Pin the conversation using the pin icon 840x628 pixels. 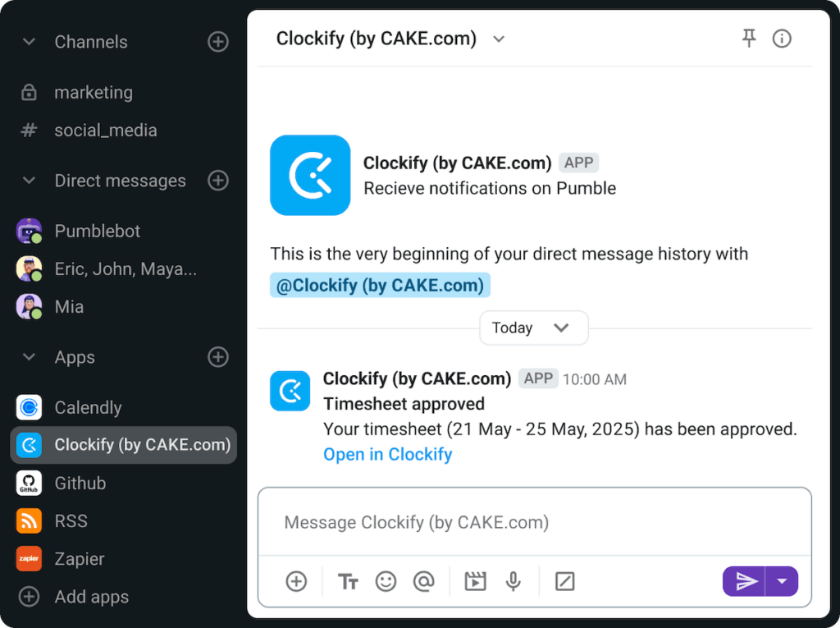tap(749, 39)
